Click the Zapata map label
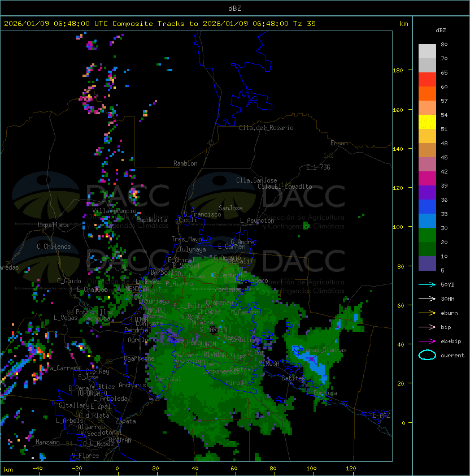Screen dimensions: 470x476 click(125, 421)
